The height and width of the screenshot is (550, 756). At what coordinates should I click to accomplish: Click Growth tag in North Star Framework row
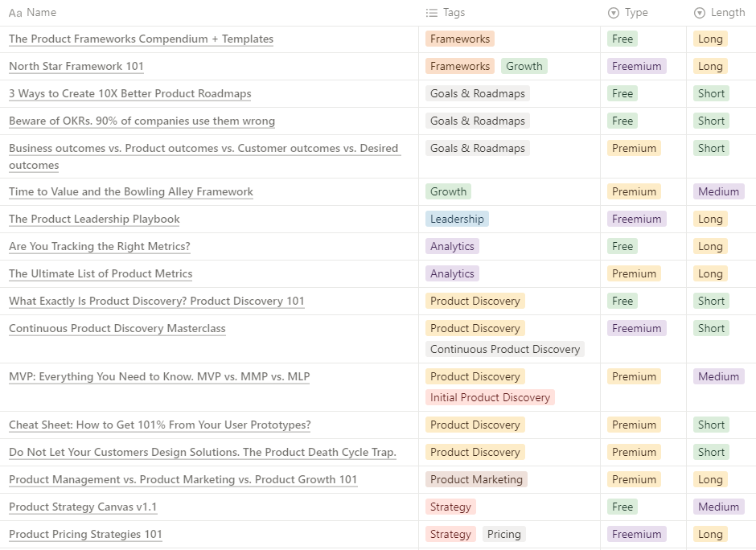pos(524,67)
